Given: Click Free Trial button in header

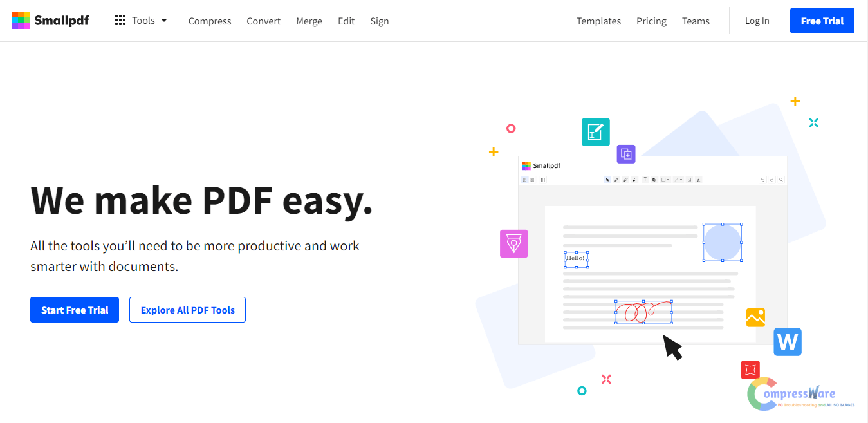Looking at the screenshot, I should point(822,21).
